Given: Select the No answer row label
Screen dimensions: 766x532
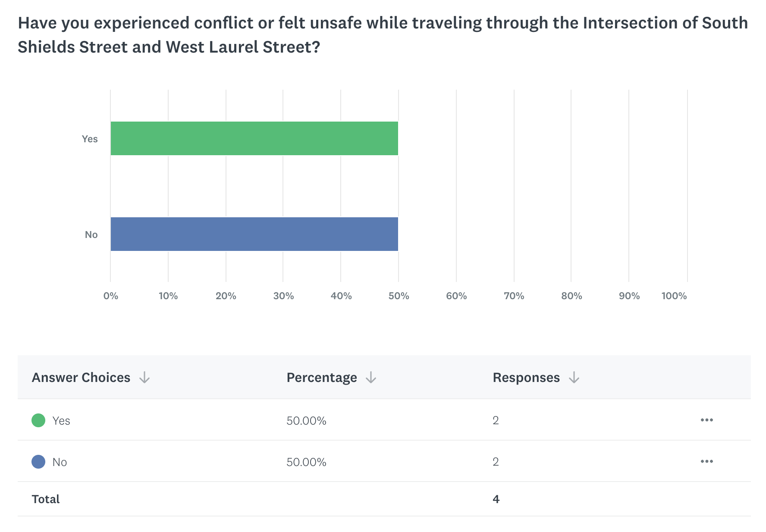Looking at the screenshot, I should (x=60, y=462).
